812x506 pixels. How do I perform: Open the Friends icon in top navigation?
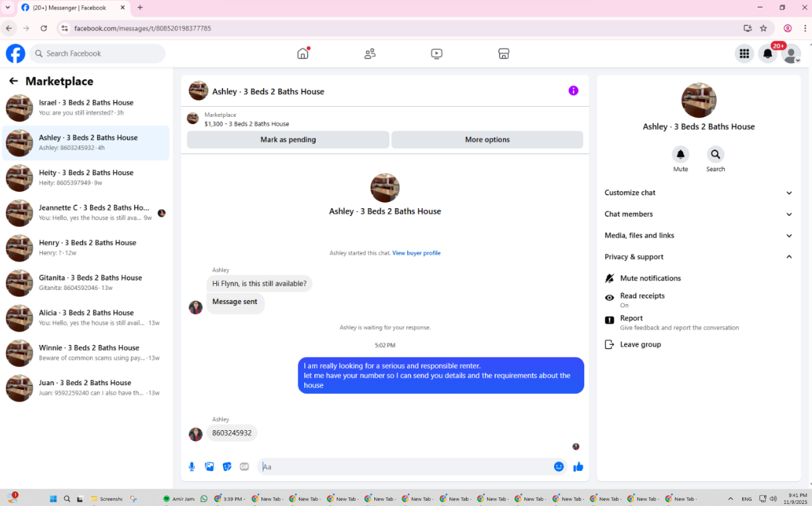(x=370, y=54)
